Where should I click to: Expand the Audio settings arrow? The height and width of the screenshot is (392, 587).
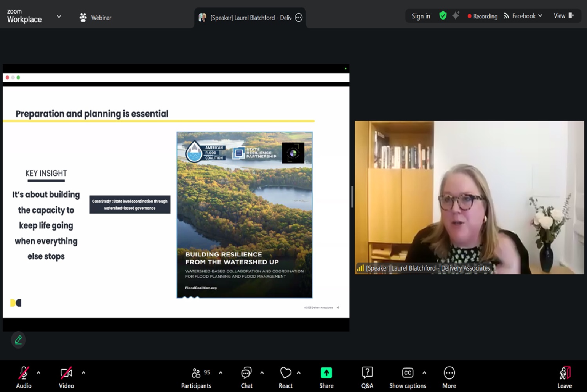(38, 373)
